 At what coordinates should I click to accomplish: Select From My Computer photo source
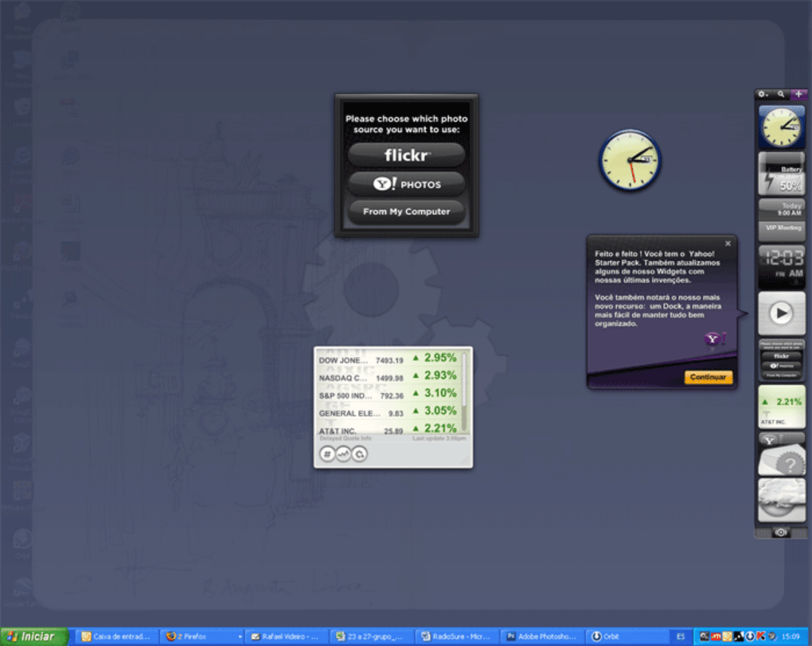[406, 212]
